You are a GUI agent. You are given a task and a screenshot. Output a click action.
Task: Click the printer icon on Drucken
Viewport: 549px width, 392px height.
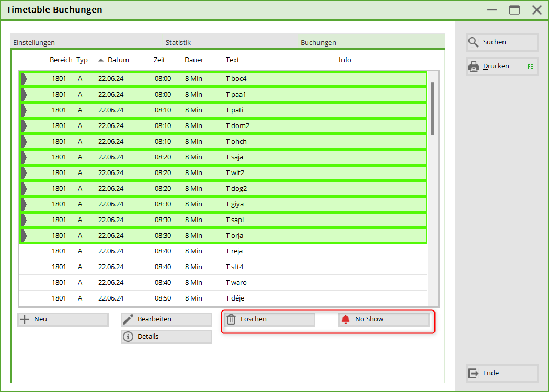(474, 66)
